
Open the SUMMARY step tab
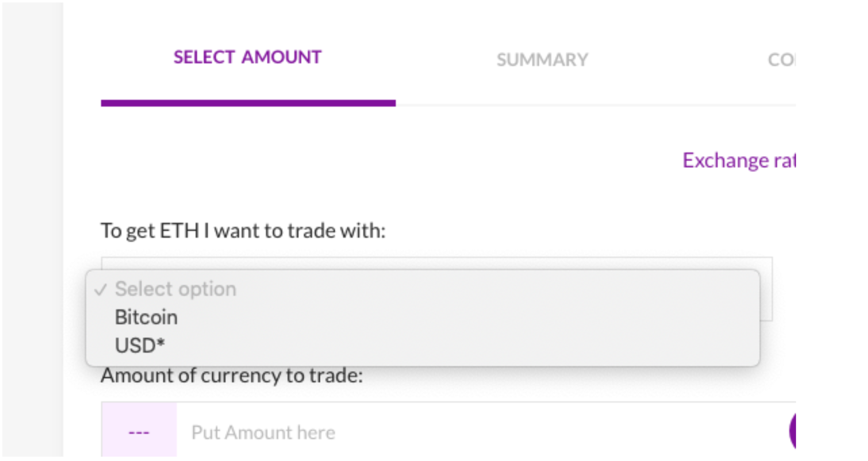[x=542, y=60]
